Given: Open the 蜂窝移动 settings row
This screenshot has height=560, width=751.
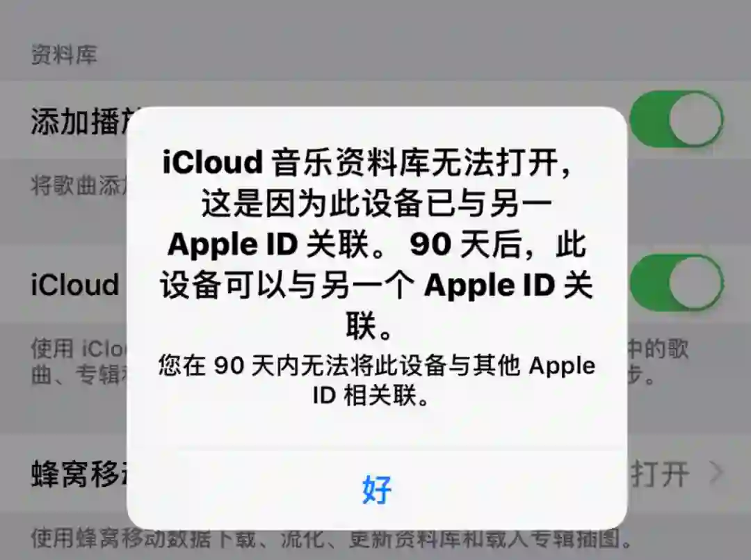Looking at the screenshot, I should tap(375, 474).
